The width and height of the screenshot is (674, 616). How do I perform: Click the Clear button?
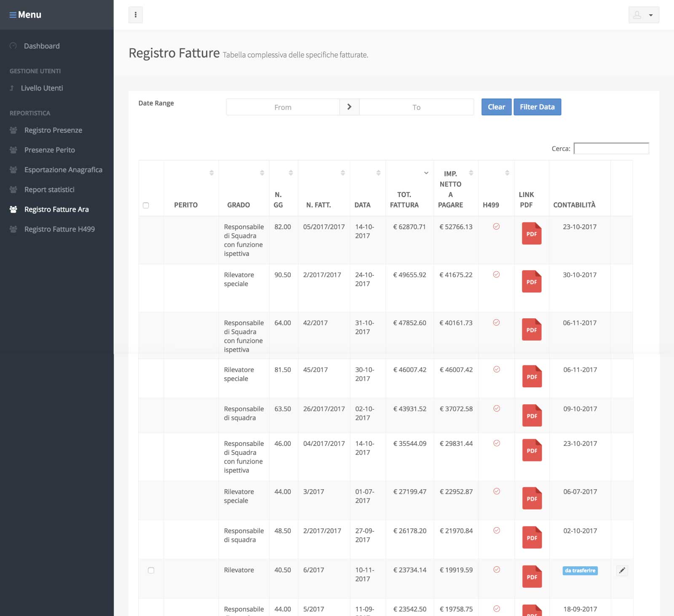496,107
